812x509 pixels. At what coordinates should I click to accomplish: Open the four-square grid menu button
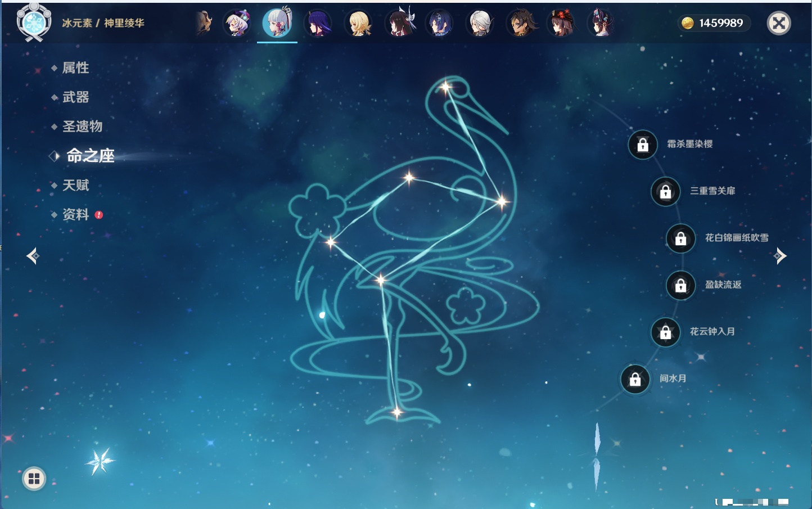pos(34,479)
